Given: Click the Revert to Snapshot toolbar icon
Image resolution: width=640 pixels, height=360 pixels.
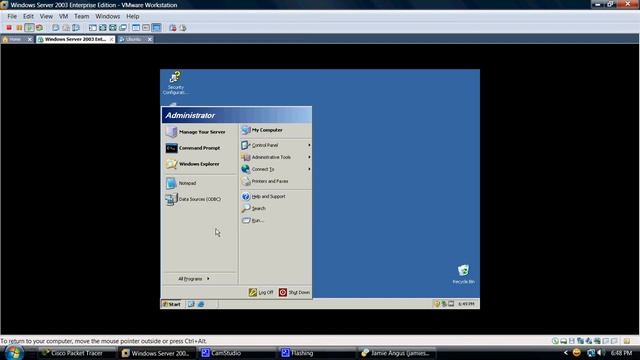Looking at the screenshot, I should 66,28.
